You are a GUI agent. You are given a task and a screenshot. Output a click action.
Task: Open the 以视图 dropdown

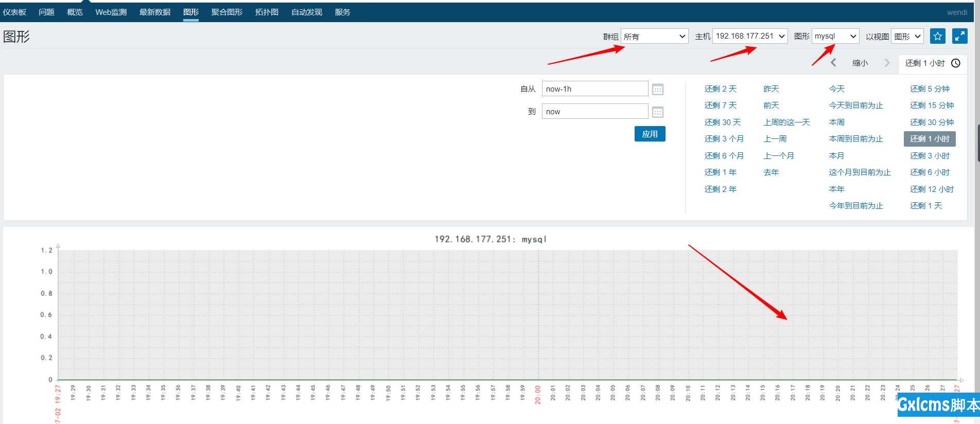click(907, 36)
